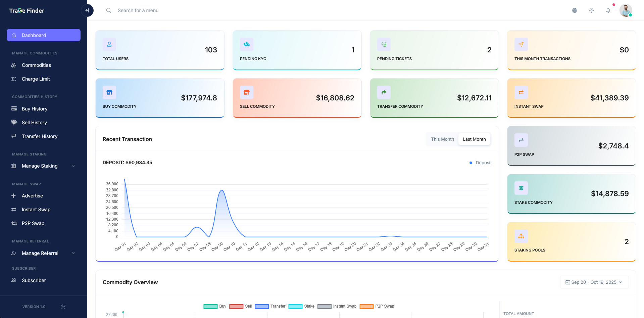
Task: Toggle the Deposit series in chart legend
Action: click(x=481, y=163)
